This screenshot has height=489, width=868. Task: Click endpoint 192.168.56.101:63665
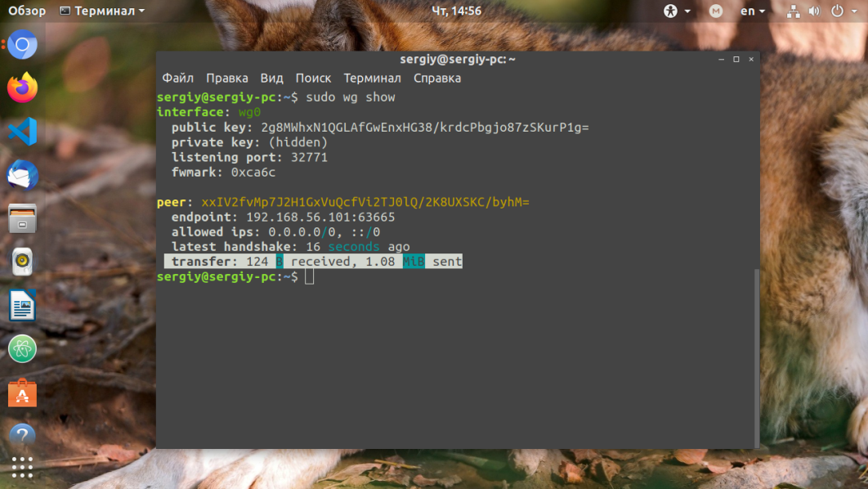[320, 217]
